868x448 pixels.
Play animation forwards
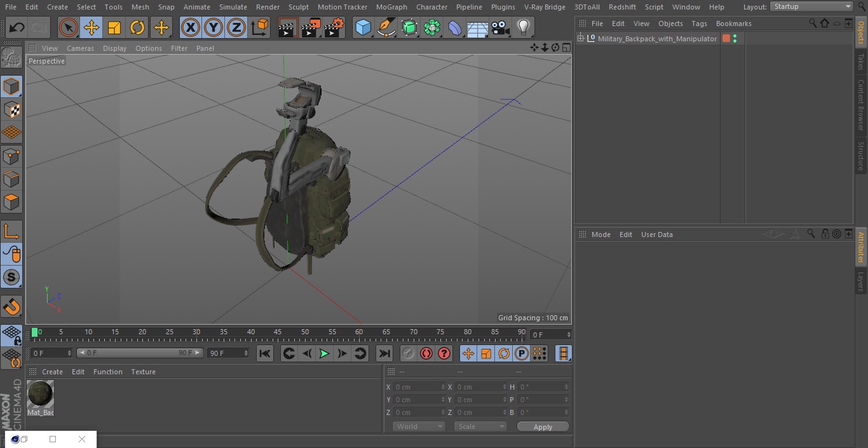click(x=324, y=353)
